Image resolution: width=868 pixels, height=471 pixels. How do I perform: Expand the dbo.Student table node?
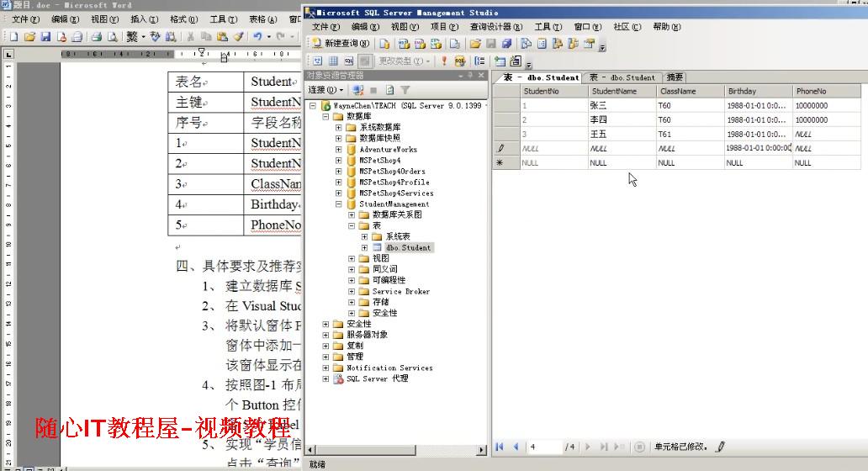[x=364, y=248]
